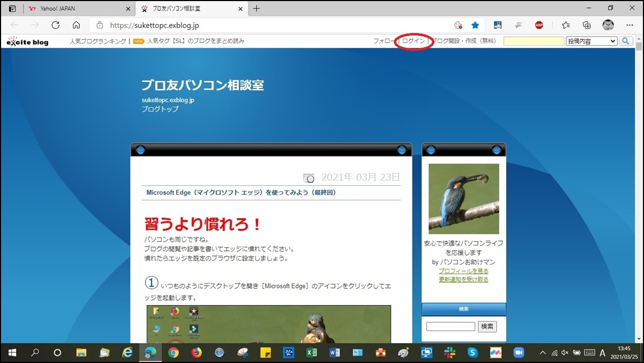This screenshot has height=363, width=644.
Task: Open File Explorer from taskbar
Action: pyautogui.click(x=81, y=352)
